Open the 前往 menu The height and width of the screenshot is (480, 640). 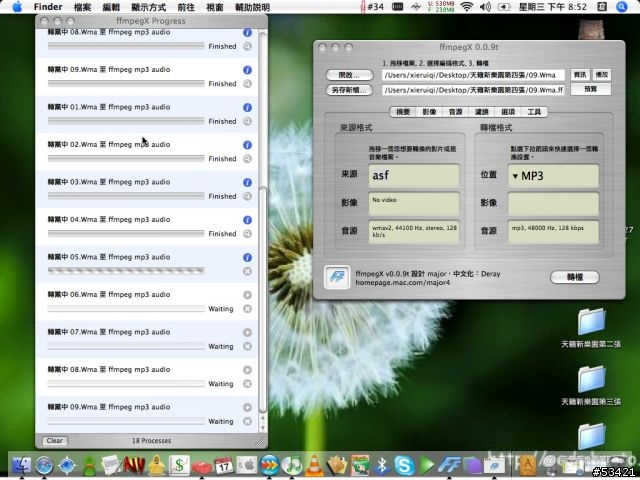[x=186, y=7]
